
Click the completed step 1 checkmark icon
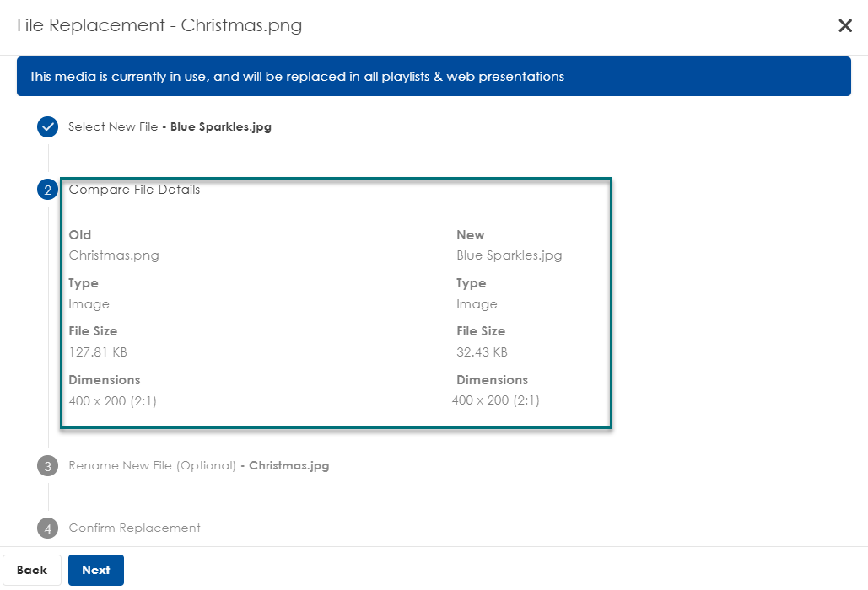(48, 127)
